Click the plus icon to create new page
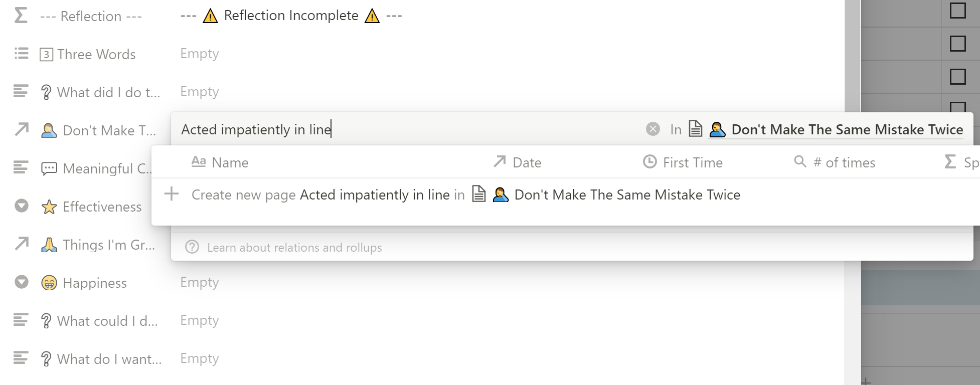980x385 pixels. 172,194
